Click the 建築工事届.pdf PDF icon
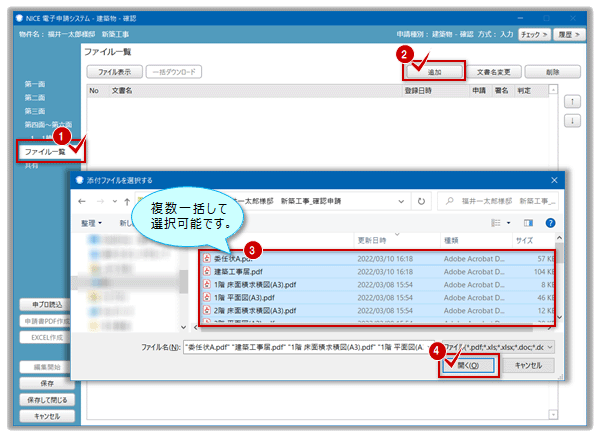This screenshot has height=437, width=600. (207, 270)
